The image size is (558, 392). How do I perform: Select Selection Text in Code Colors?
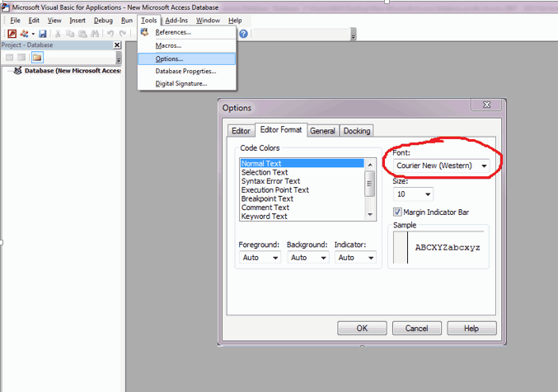pyautogui.click(x=302, y=172)
